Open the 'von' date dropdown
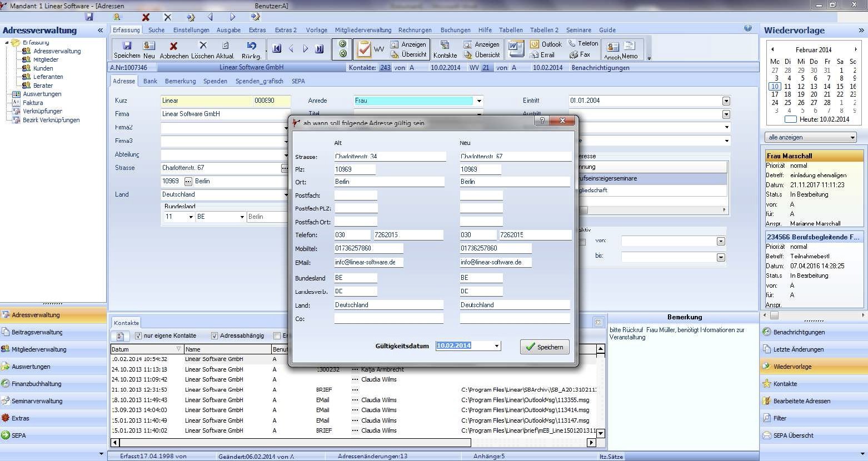Image resolution: width=868 pixels, height=461 pixels. [x=721, y=242]
